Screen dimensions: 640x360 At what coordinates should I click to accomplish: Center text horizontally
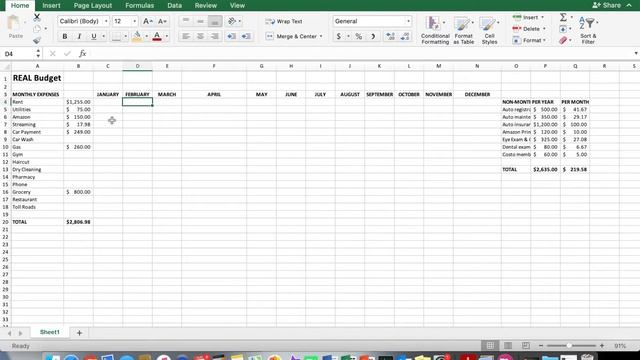tap(200, 36)
